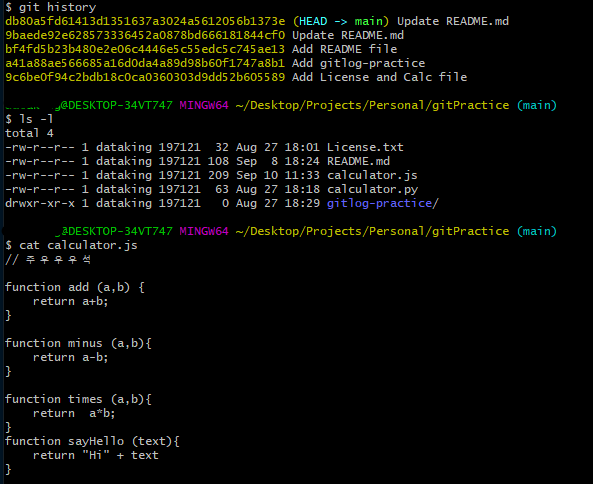Viewport: 593px width, 484px height.
Task: Click the 'return a+b;' line
Action: pyautogui.click(x=70, y=301)
